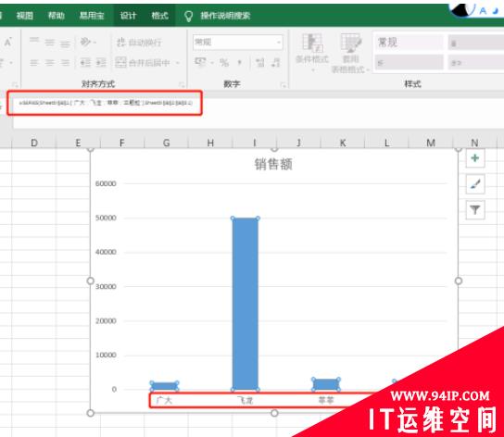The image size is (504, 437).
Task: Select the 常规 cell style
Action: pyautogui.click(x=409, y=42)
